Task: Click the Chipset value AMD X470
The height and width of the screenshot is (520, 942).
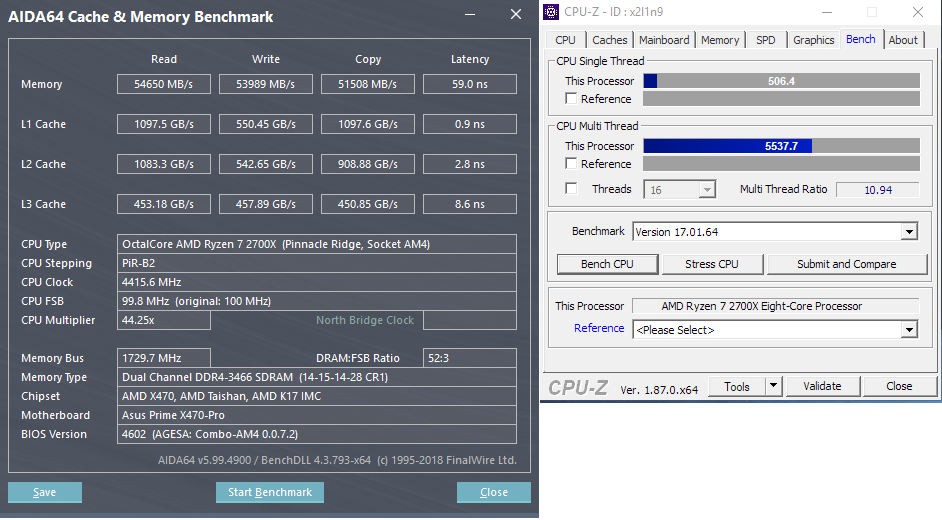Action: pyautogui.click(x=317, y=396)
